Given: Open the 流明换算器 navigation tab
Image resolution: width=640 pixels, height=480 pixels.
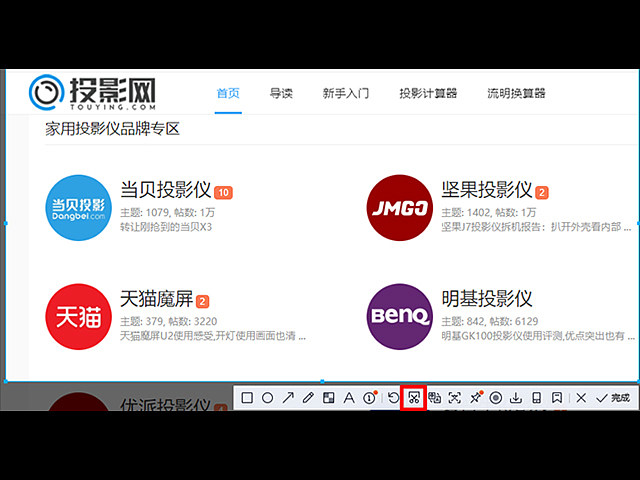Looking at the screenshot, I should [x=516, y=93].
